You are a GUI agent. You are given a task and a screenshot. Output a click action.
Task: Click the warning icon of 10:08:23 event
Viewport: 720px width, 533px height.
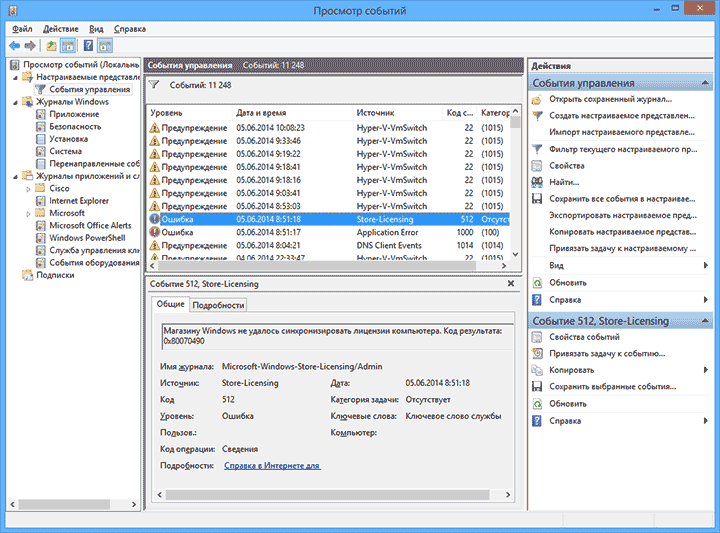click(x=155, y=128)
